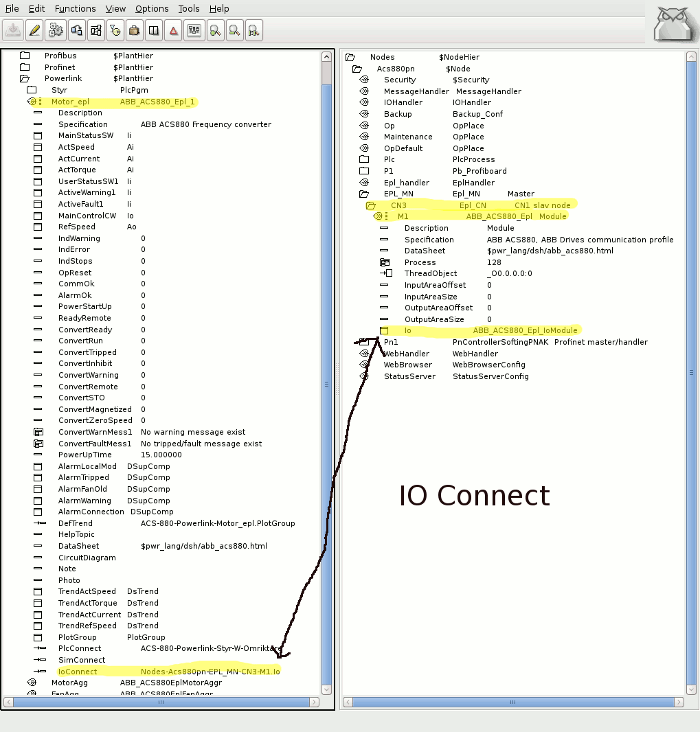Click the right pane scroll-down arrow
The image size is (700, 732).
pyautogui.click(x=692, y=690)
